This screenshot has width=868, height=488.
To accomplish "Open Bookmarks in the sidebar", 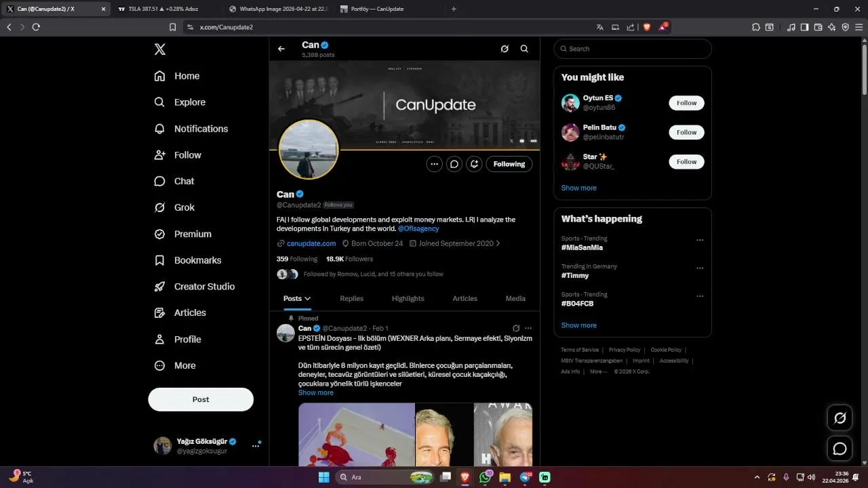I will click(188, 260).
